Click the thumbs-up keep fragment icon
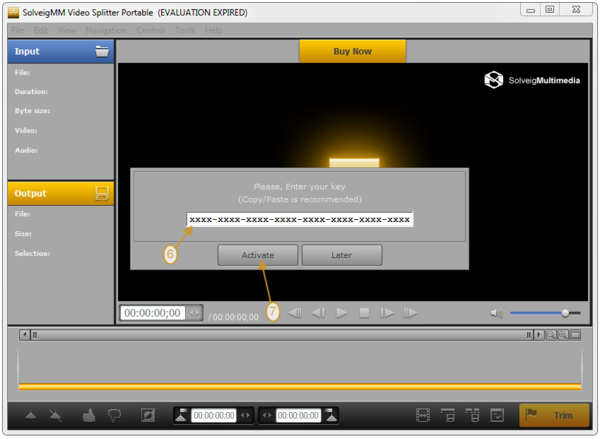Screen dimensions: 600x439 [x=87, y=415]
